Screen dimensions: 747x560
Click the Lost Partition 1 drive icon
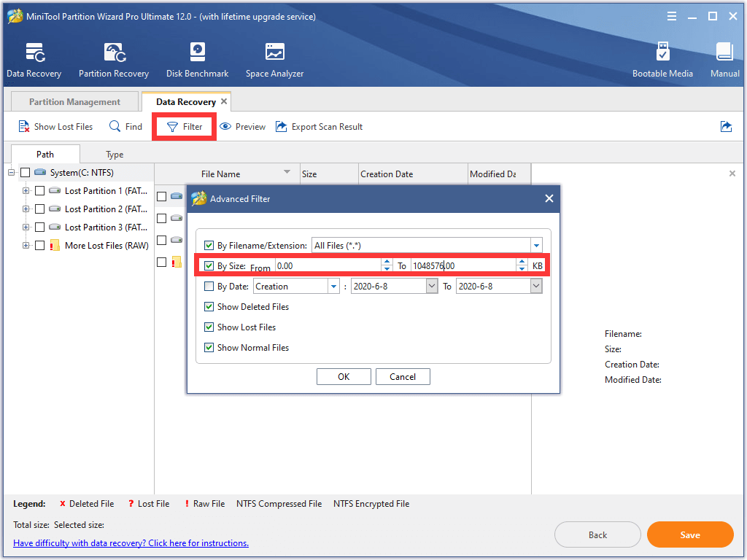[x=55, y=190]
